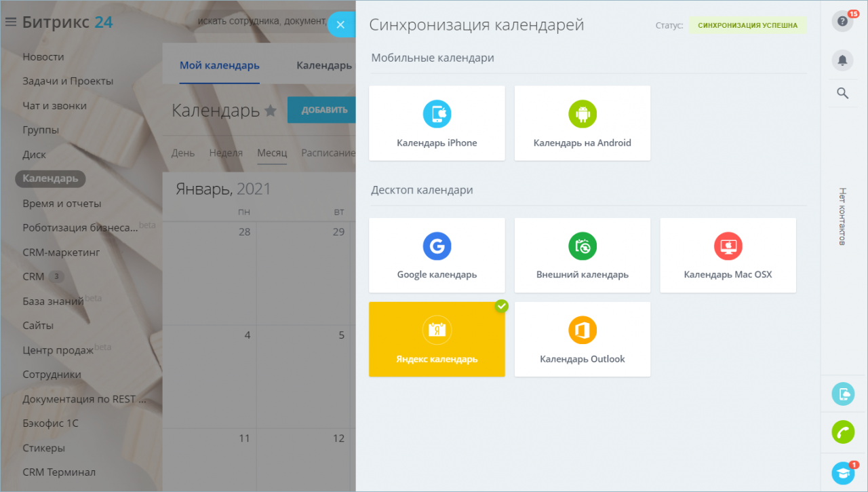The width and height of the screenshot is (868, 492).
Task: Click the external calendar (Внешний календарь) icon
Action: click(x=583, y=246)
